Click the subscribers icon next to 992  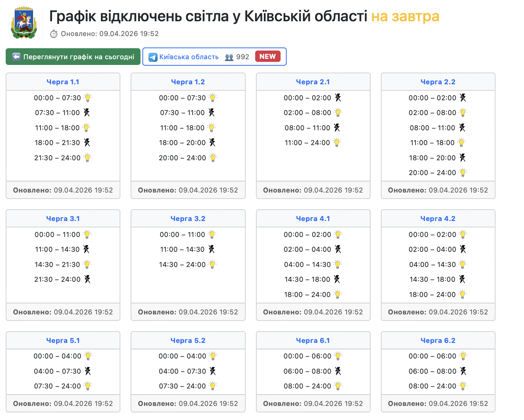click(x=229, y=57)
